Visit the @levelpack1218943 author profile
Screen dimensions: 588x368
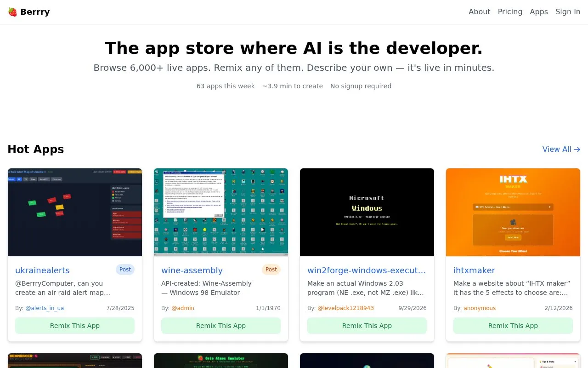[345, 308]
